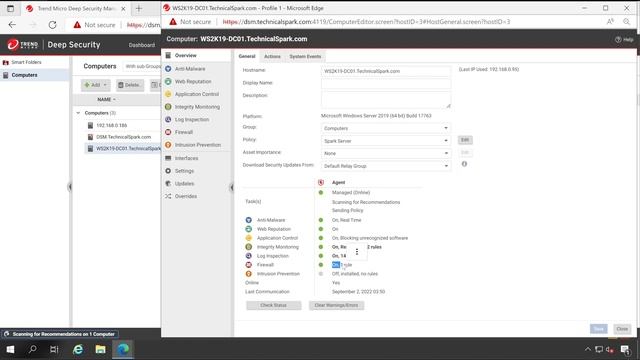Collapse the Computers (3) tree group

[78, 113]
